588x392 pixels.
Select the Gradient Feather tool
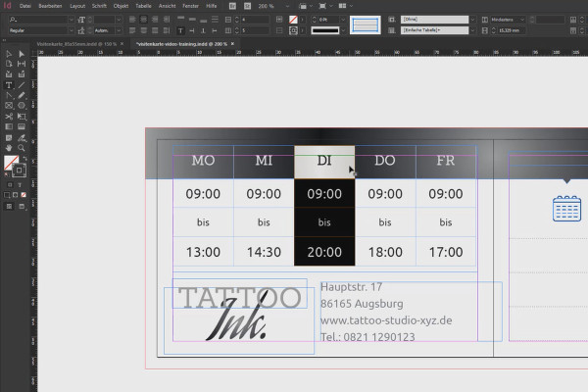coord(22,126)
